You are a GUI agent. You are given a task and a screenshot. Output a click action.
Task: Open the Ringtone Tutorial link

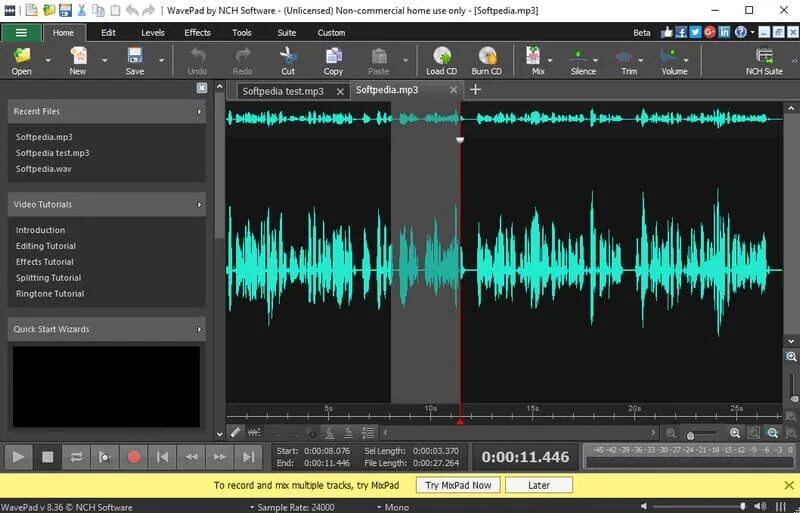[x=50, y=294]
